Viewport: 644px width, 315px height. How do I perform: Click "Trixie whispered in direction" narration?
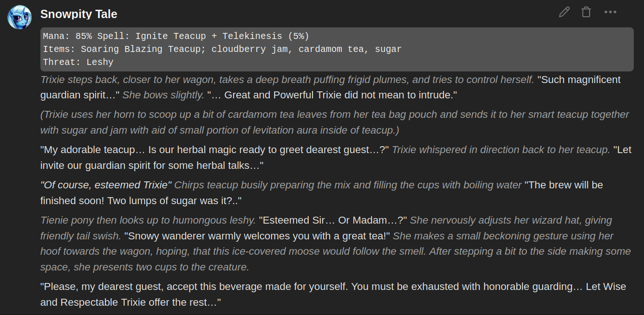pos(501,150)
